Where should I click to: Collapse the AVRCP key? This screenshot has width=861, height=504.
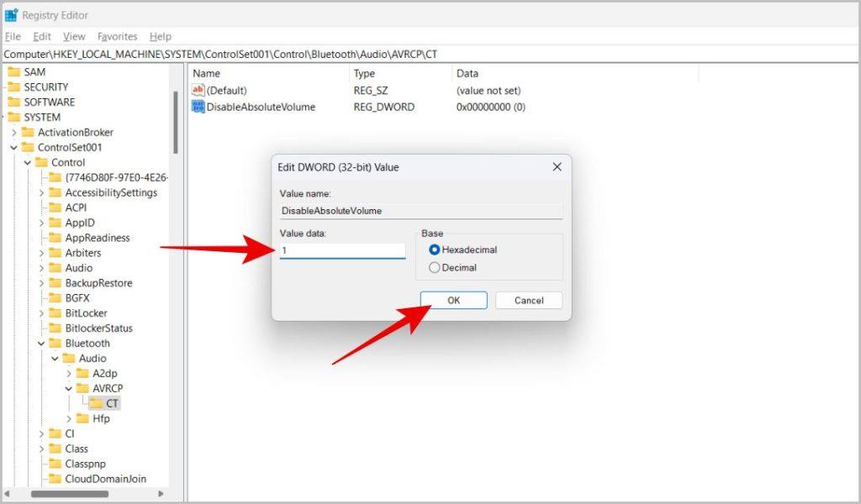[x=69, y=389]
